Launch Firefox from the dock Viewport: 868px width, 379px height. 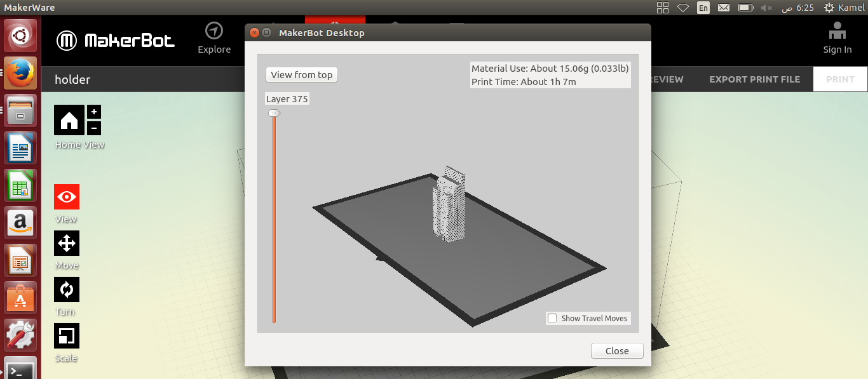(21, 73)
